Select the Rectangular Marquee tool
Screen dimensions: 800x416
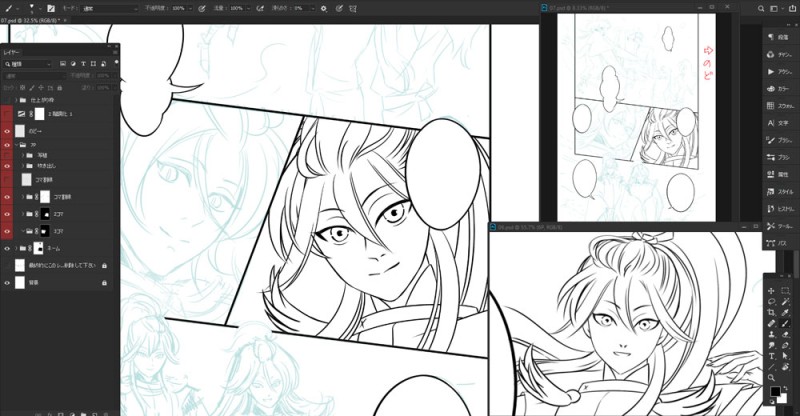coord(786,291)
